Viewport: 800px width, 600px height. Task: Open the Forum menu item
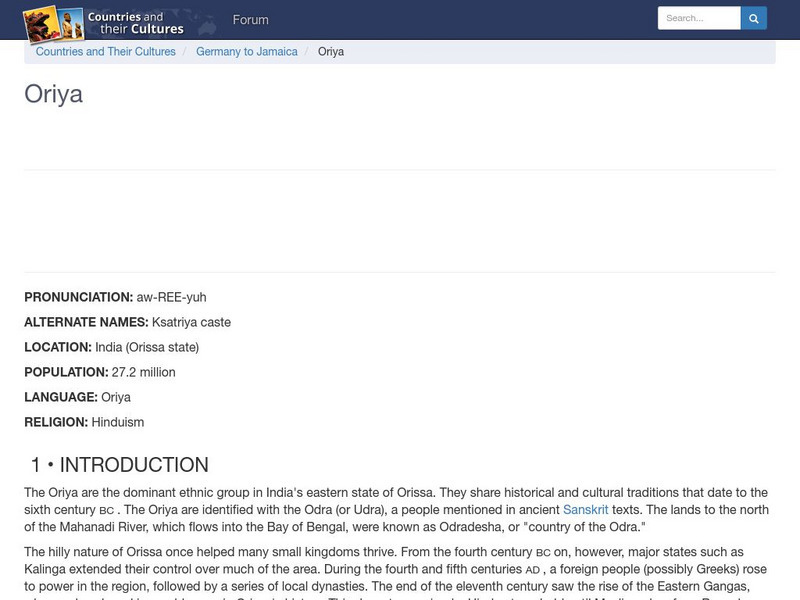tap(251, 20)
